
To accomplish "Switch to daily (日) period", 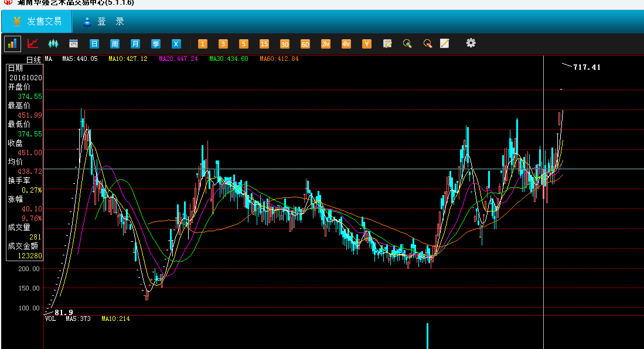I will click(x=94, y=44).
